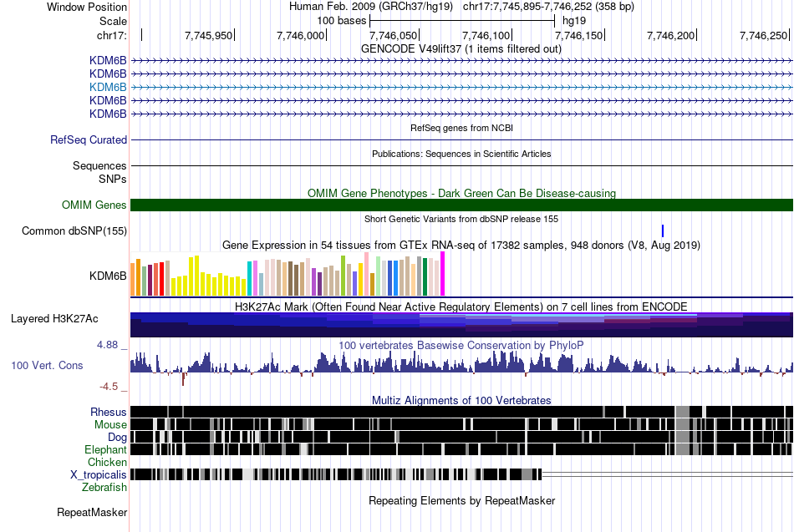Open GTEx Gene Expression in 54 tissues title
The width and height of the screenshot is (794, 532).
(461, 246)
